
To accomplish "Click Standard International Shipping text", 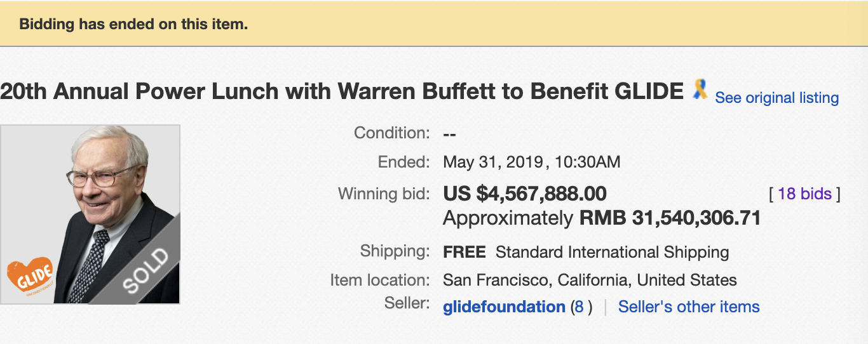I will [612, 252].
